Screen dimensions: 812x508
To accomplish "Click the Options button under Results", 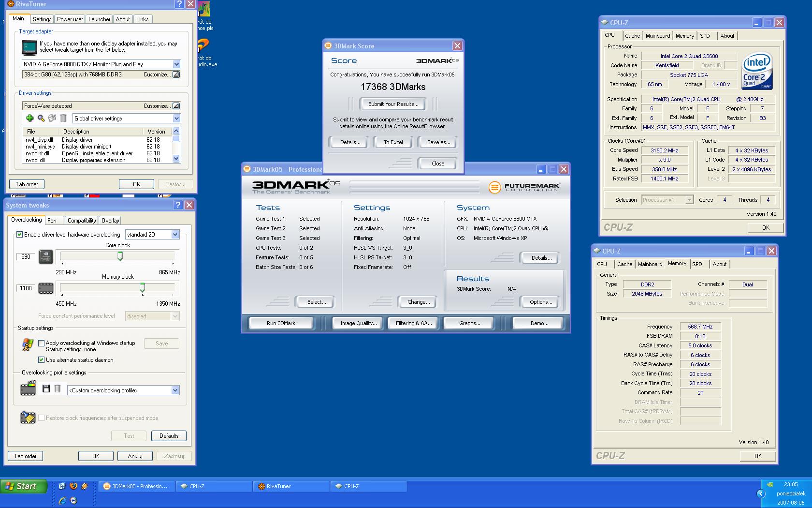I will tap(541, 302).
